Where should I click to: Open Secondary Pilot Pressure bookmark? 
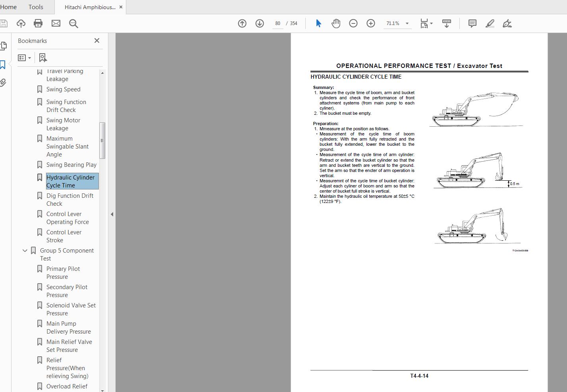67,291
